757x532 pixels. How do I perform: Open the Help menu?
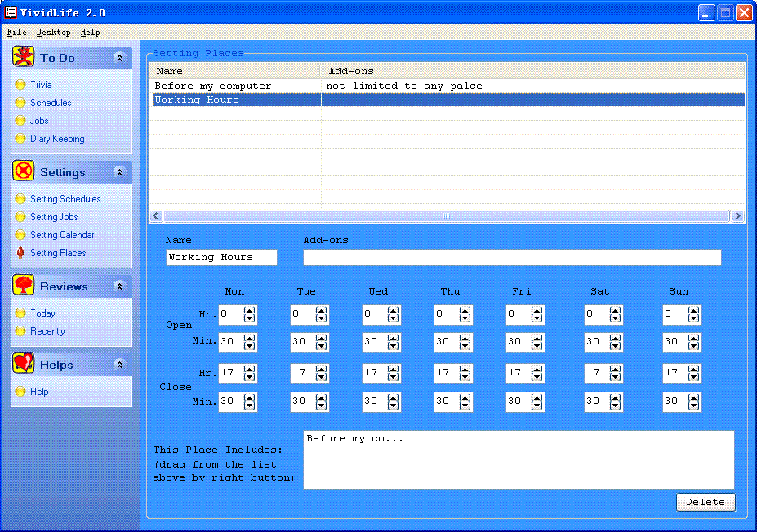(91, 33)
